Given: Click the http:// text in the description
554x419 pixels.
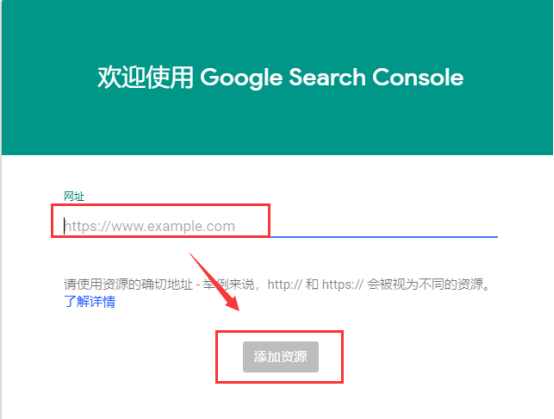Looking at the screenshot, I should click(284, 284).
